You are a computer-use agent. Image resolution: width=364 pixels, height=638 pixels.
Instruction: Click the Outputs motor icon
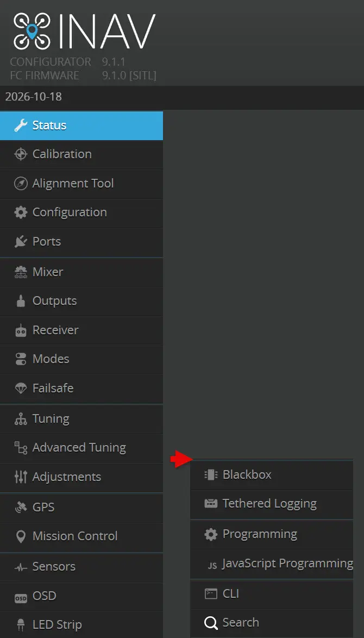click(20, 301)
